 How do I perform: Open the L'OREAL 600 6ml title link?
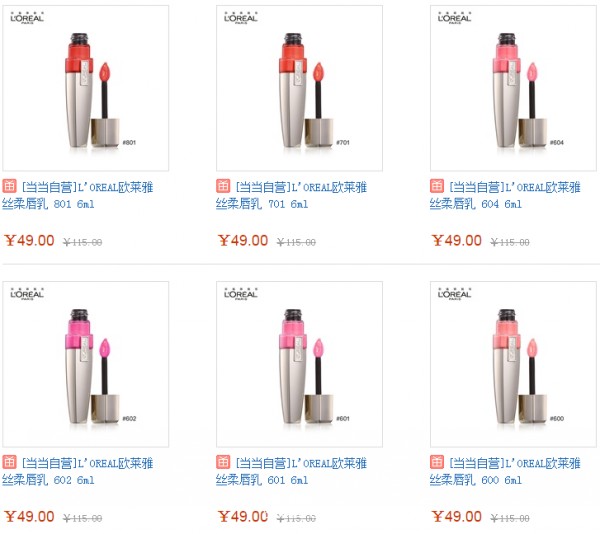click(505, 471)
